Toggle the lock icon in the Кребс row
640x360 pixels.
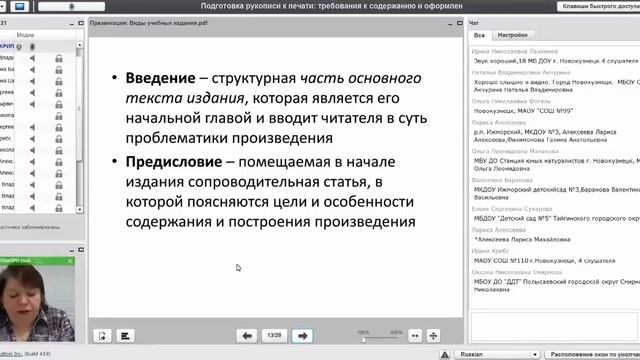pos(59,139)
